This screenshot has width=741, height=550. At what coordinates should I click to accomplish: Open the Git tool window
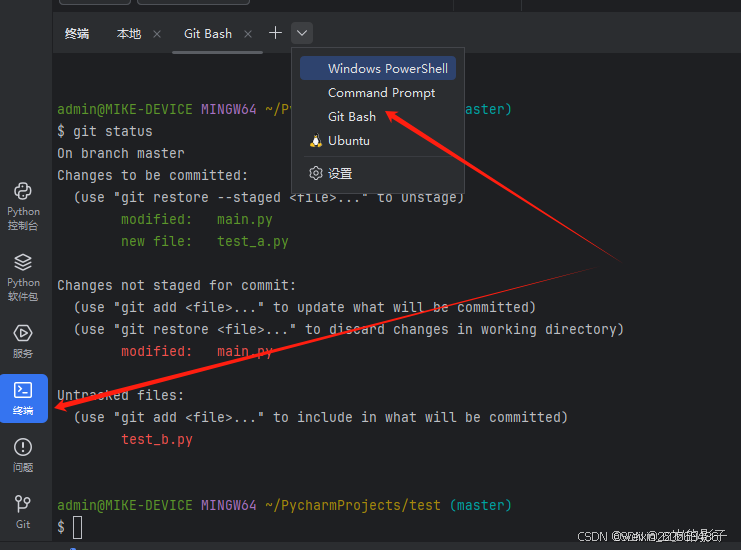[x=23, y=512]
